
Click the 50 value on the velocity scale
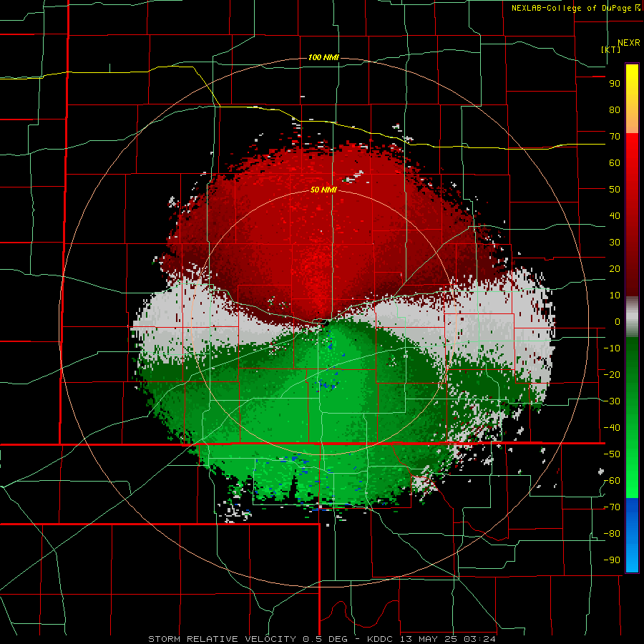(615, 190)
